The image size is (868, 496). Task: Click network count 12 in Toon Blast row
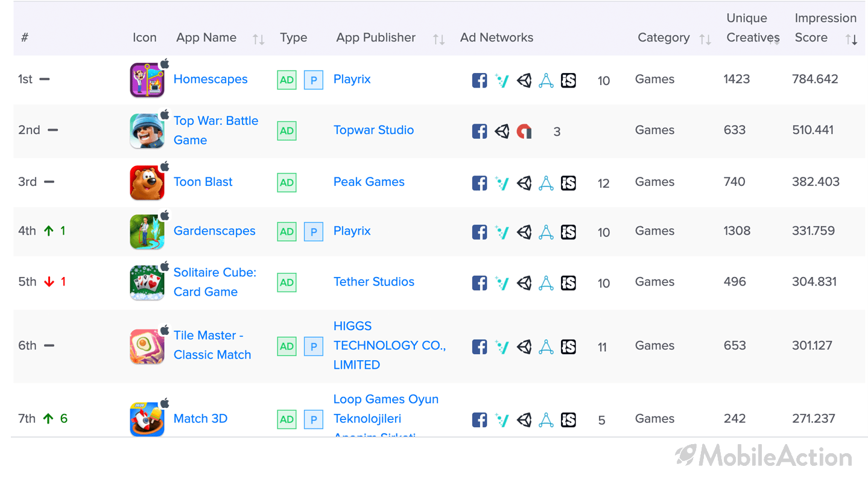click(x=604, y=183)
